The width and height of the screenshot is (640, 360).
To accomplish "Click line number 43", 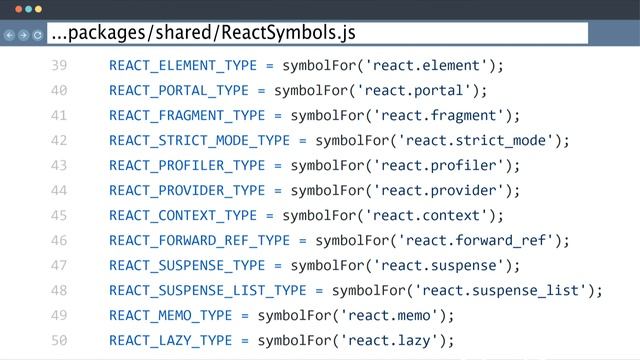I will point(59,165).
